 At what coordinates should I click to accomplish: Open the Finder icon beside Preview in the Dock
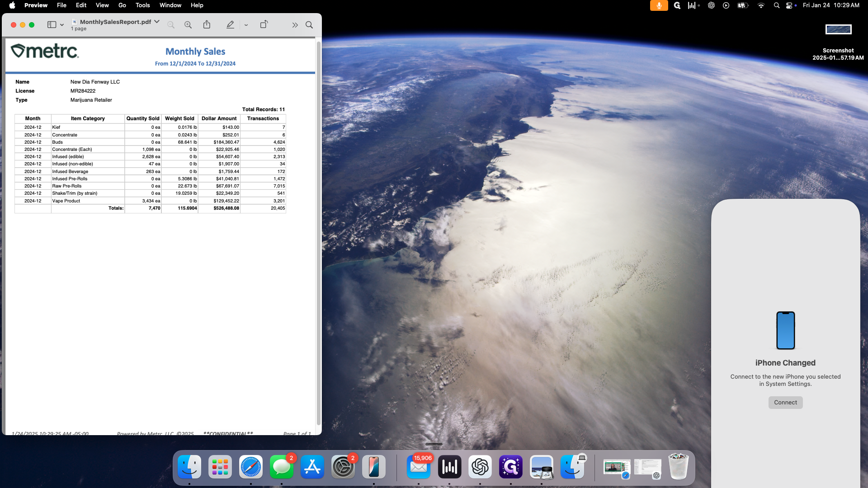[572, 467]
